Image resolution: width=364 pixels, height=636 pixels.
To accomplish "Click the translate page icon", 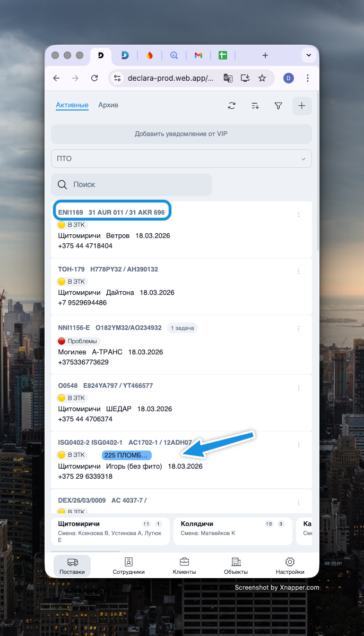I will pos(228,78).
